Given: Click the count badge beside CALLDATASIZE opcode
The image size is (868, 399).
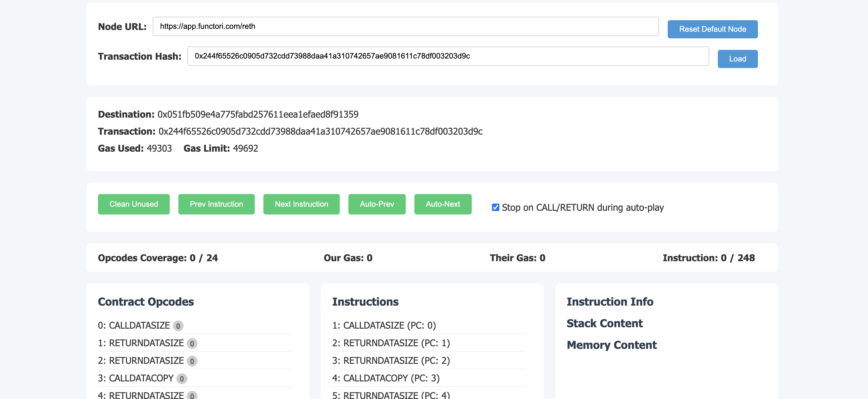Looking at the screenshot, I should (178, 326).
